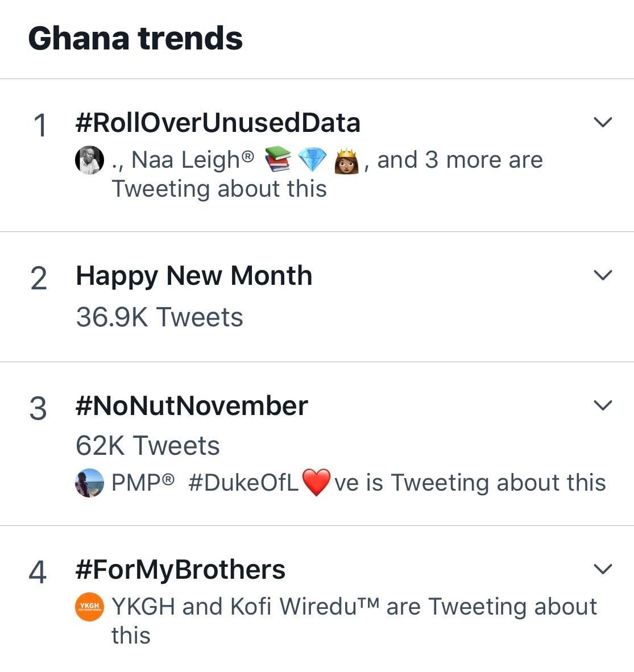Image resolution: width=634 pixels, height=672 pixels.
Task: View the #NoNutNovember trending hashtag
Action: click(192, 406)
